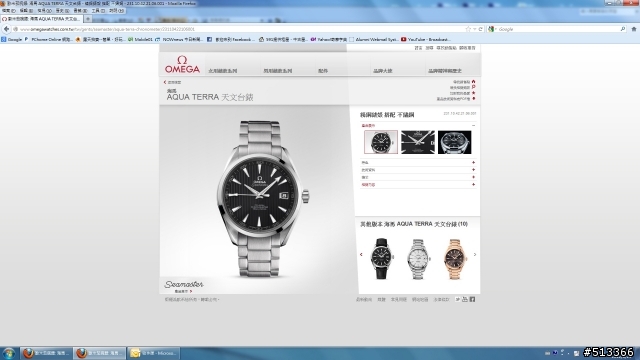The height and width of the screenshot is (360, 640).
Task: Open the 檔案 (File) menu
Action: [9, 11]
